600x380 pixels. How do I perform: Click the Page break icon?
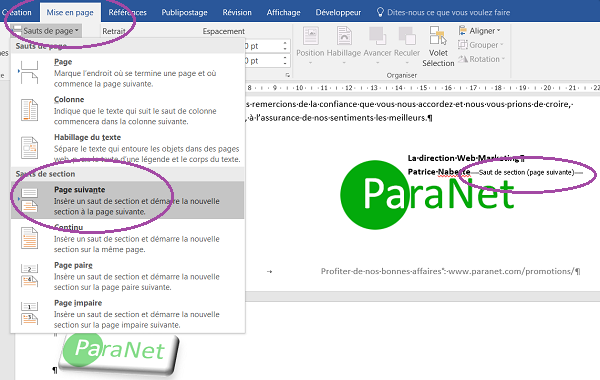click(x=29, y=72)
